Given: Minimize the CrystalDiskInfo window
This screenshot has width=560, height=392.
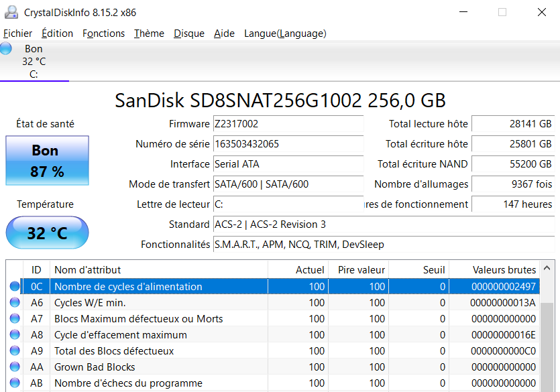Looking at the screenshot, I should pyautogui.click(x=463, y=12).
